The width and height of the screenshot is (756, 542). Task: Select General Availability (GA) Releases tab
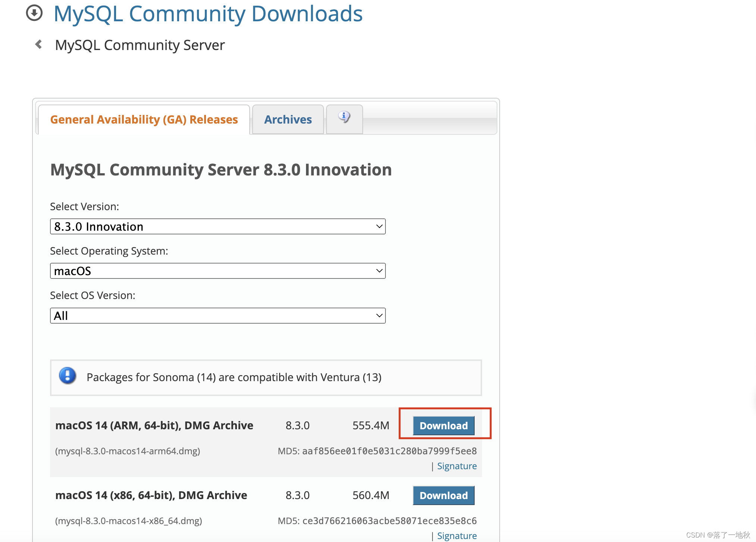pos(144,119)
